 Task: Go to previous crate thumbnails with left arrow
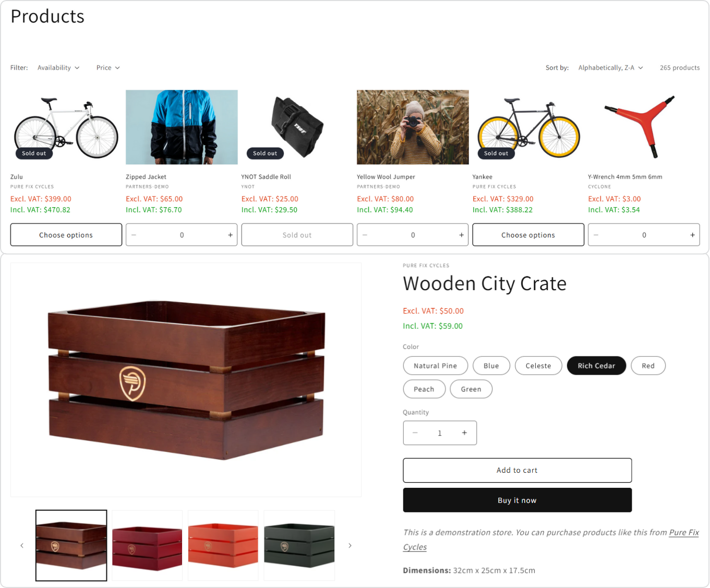(x=22, y=546)
